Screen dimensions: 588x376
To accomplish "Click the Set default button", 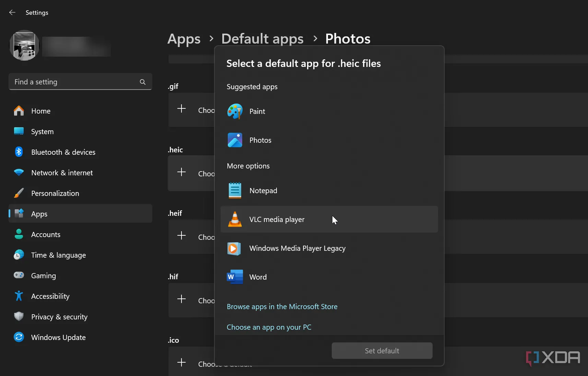I will click(382, 351).
